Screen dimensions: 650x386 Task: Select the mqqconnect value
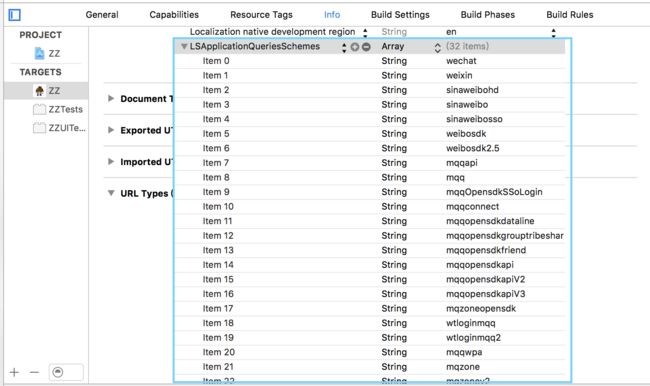(473, 206)
